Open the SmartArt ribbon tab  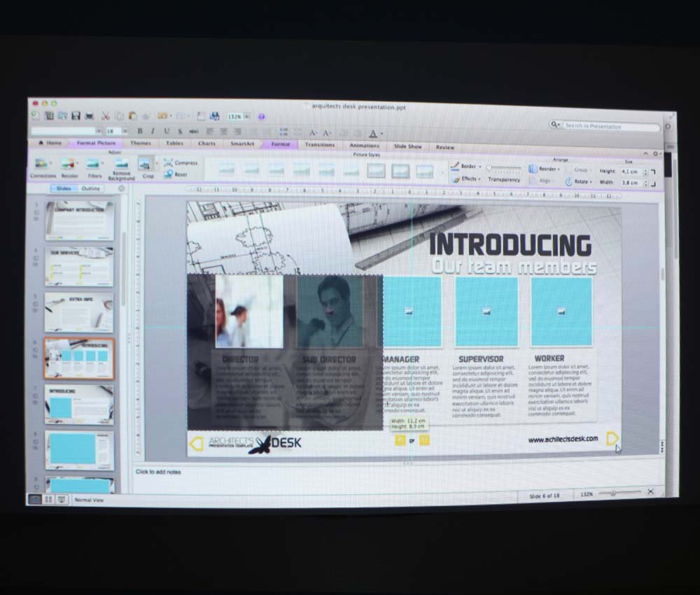coord(242,144)
